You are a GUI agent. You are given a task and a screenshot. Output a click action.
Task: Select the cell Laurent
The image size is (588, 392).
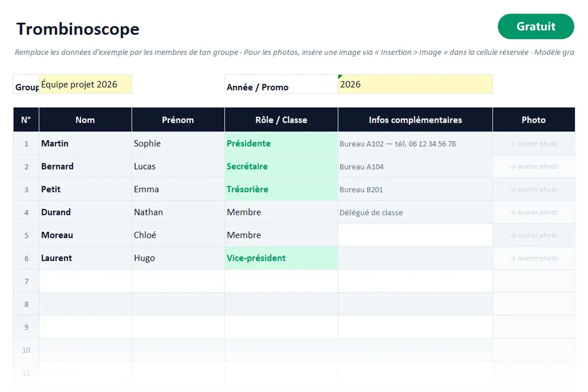[x=85, y=258]
